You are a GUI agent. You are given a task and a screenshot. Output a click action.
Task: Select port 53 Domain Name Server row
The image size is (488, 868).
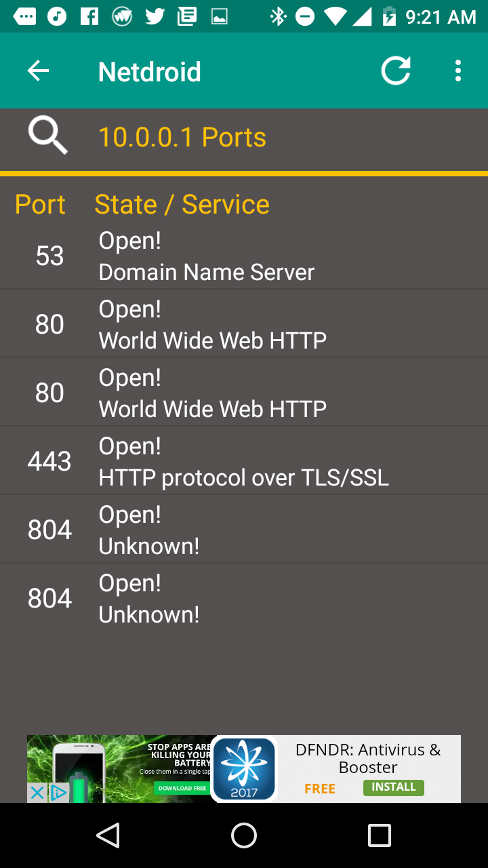[244, 256]
